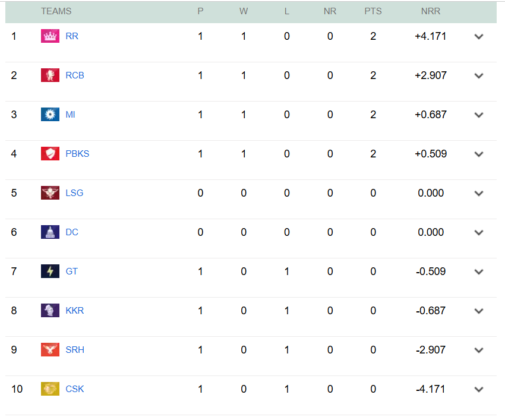The width and height of the screenshot is (505, 420).
Task: Click the Gujarat Titans lightning logo
Action: click(x=50, y=271)
